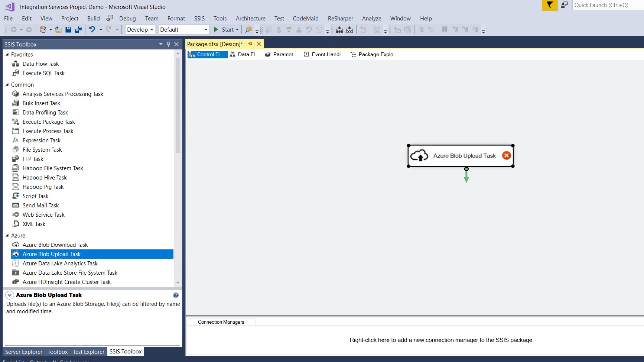Close the Package.dtsx design tab
644x362 pixels.
point(259,44)
